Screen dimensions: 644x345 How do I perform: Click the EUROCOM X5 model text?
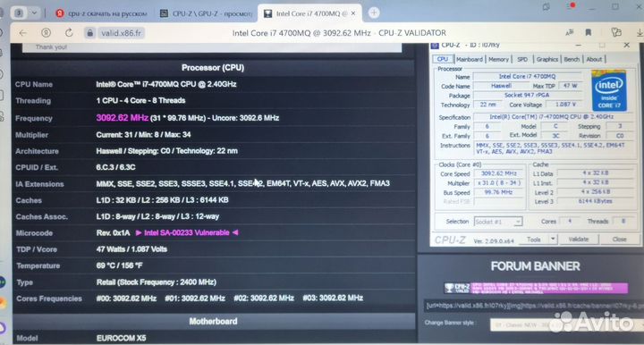(x=121, y=339)
